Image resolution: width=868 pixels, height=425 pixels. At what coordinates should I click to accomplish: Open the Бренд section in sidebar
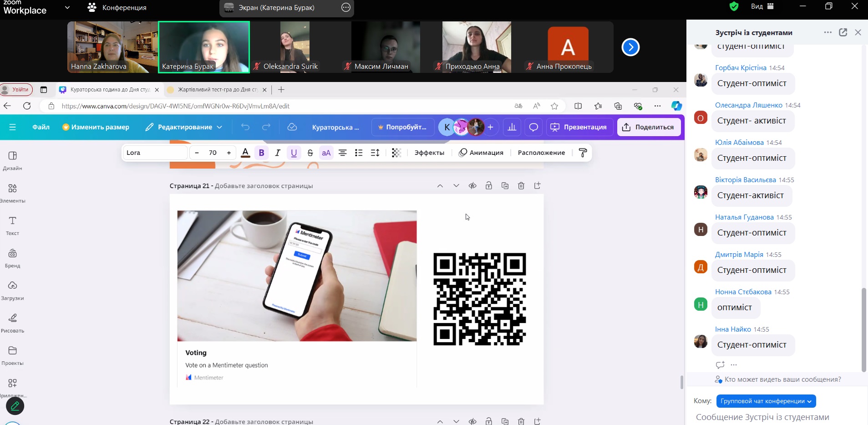(12, 258)
